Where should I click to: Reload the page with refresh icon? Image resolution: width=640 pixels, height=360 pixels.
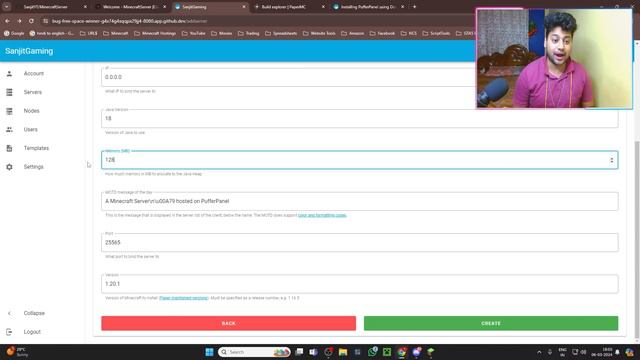pos(31,21)
